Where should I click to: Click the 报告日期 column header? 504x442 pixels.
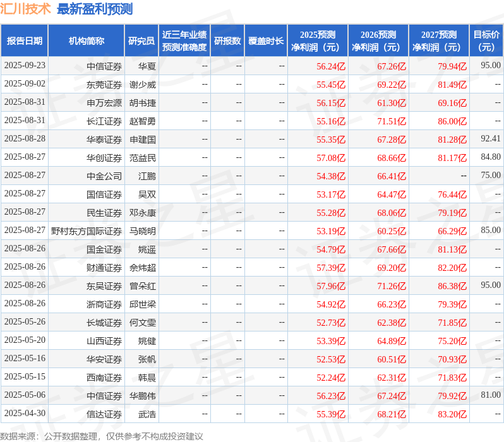click(25, 41)
